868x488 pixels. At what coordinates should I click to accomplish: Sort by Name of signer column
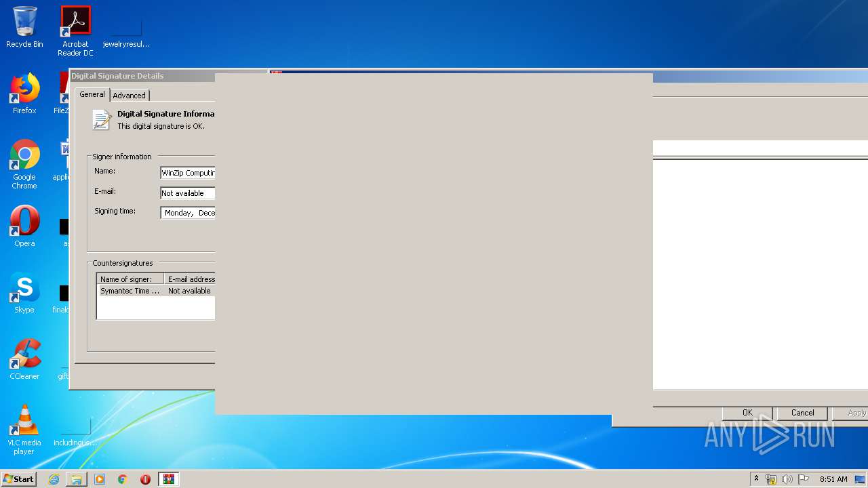131,279
